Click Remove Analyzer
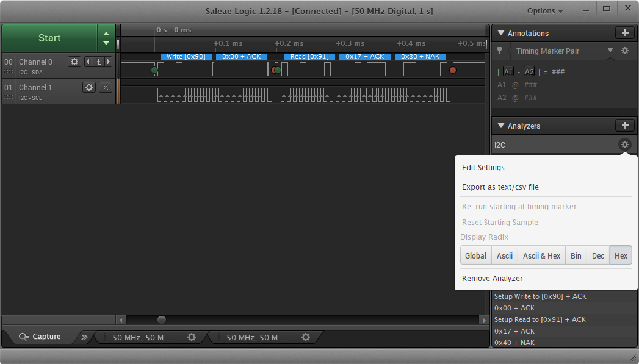This screenshot has height=364, width=639. click(x=493, y=279)
